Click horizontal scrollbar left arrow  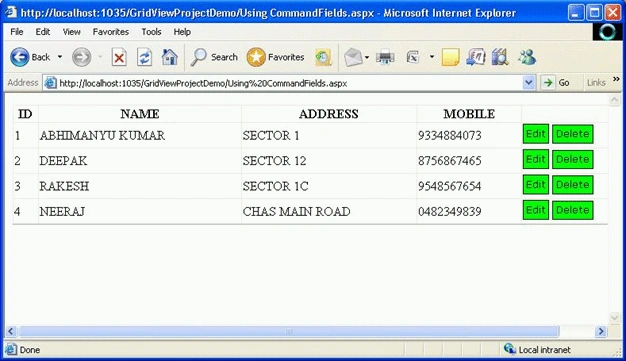(11, 331)
